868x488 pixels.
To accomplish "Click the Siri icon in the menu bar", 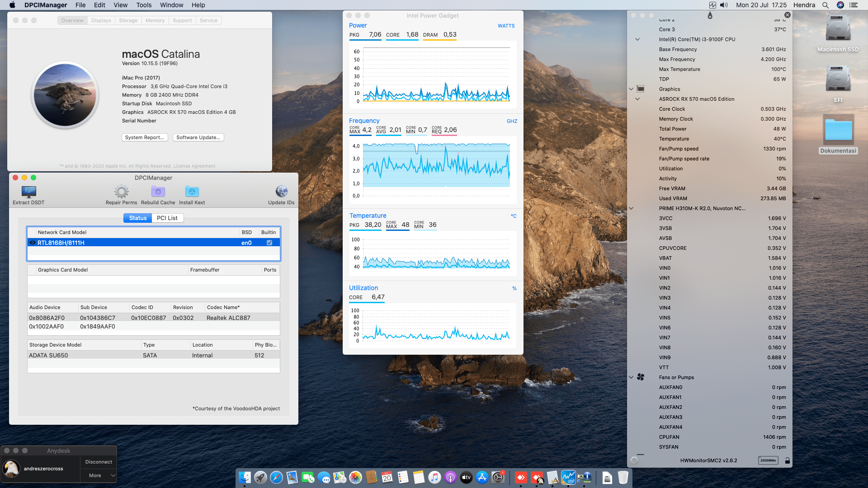I will tap(840, 5).
